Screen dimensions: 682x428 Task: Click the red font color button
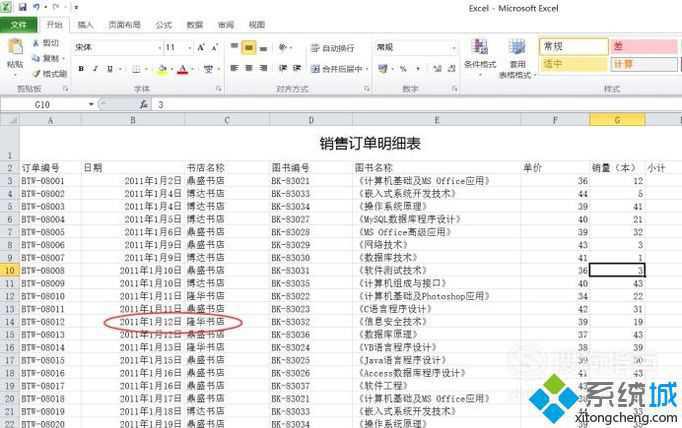pos(182,69)
